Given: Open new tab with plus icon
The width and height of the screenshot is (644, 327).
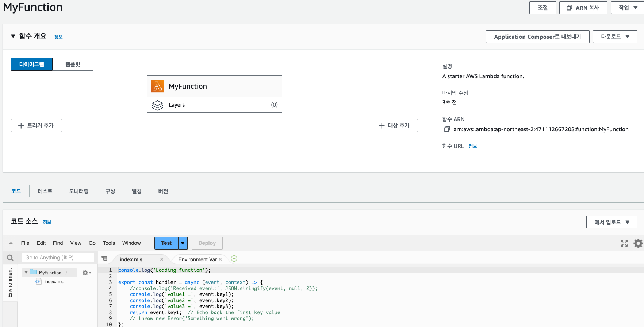Looking at the screenshot, I should click(234, 259).
